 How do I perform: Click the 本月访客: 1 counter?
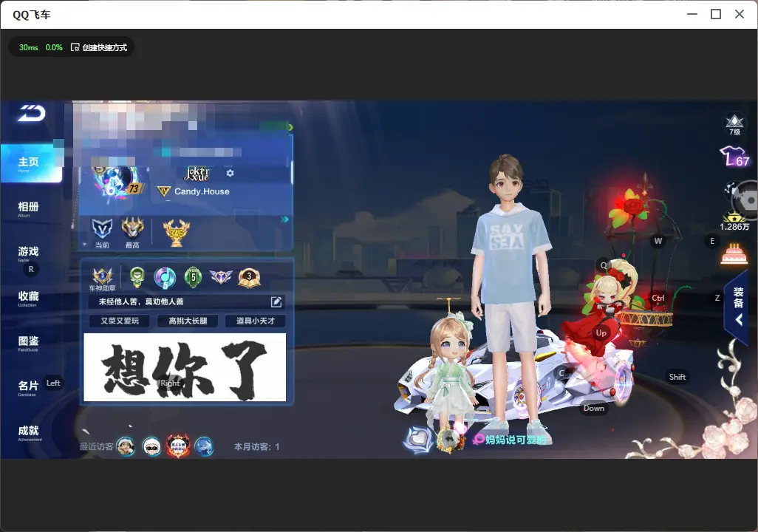tap(256, 447)
